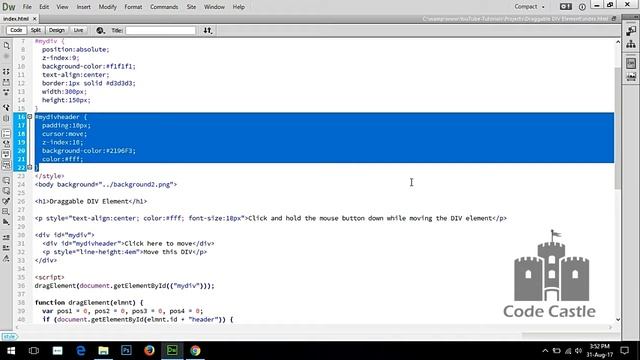Click vertical scrollbar down arrow
Viewport: 640px width, 360px height.
(x=618, y=320)
